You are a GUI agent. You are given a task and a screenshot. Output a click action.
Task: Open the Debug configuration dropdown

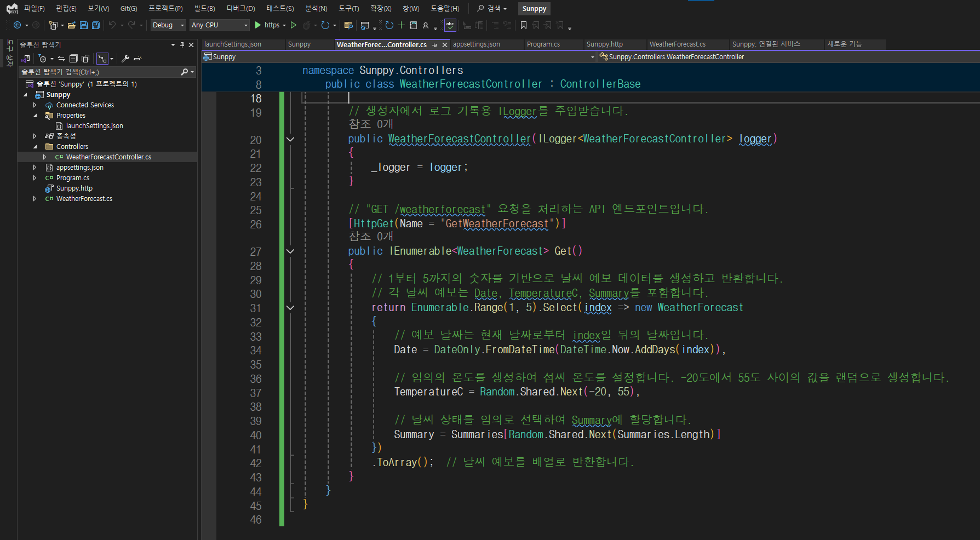tap(168, 25)
